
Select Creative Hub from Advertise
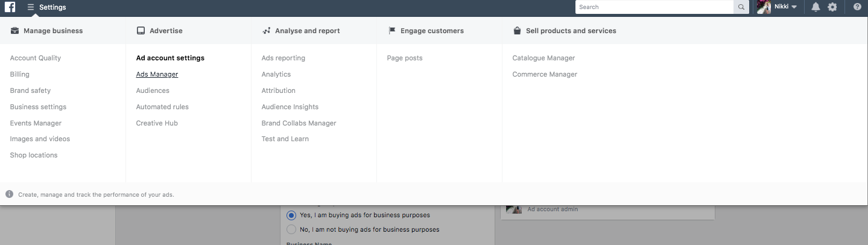[x=157, y=123]
